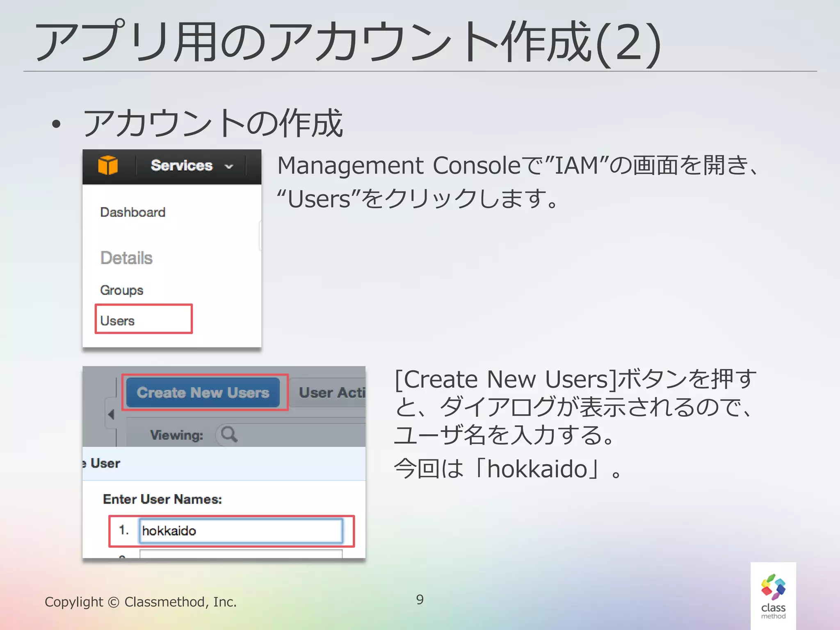Open the Services menu

coord(182,166)
